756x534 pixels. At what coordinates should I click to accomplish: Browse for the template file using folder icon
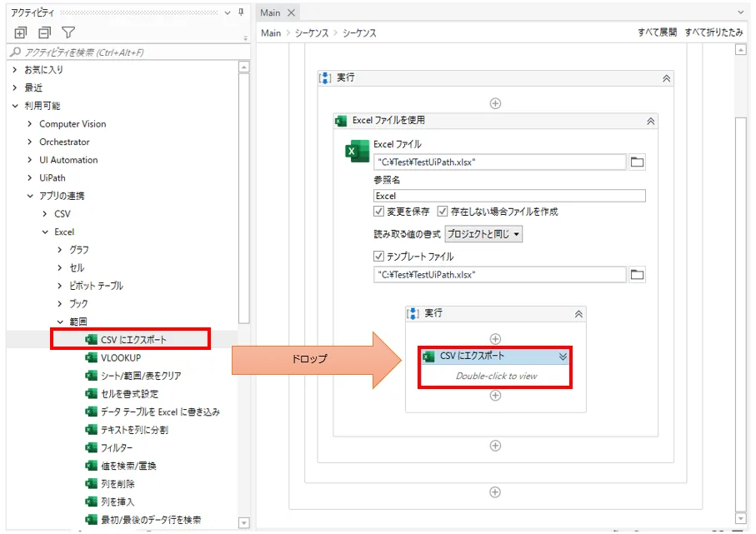[637, 275]
